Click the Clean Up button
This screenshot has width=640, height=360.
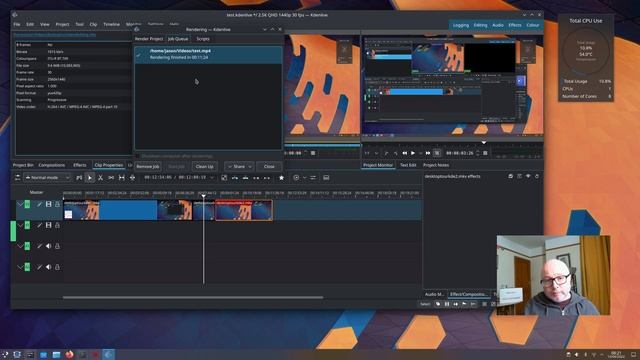[x=204, y=167]
